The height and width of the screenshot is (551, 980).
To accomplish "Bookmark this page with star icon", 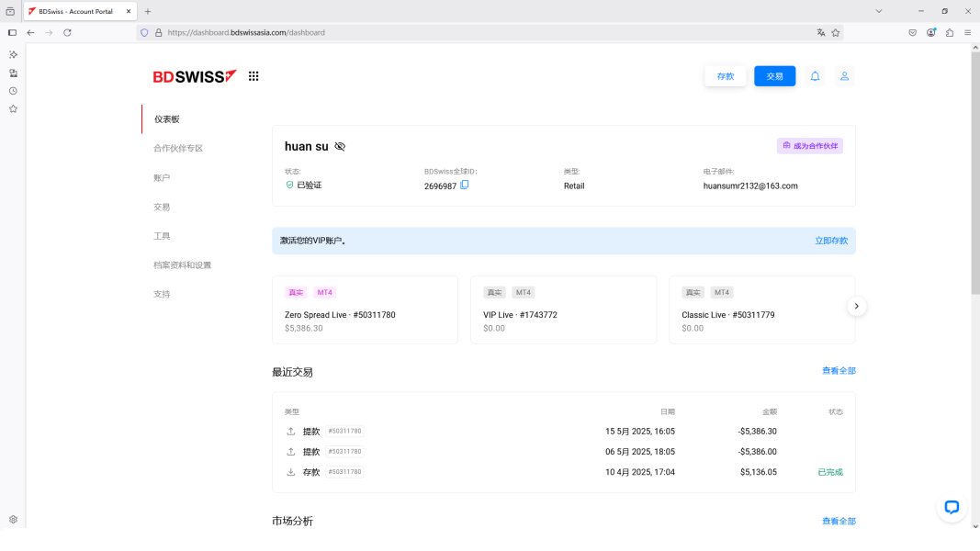I will tap(836, 32).
